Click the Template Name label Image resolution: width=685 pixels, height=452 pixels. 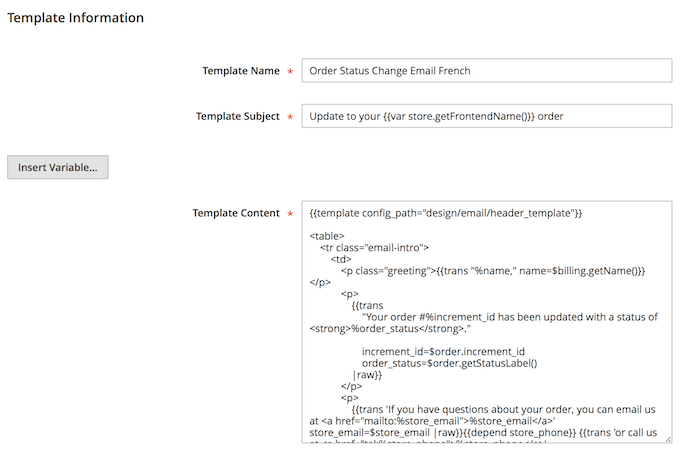[x=240, y=71]
